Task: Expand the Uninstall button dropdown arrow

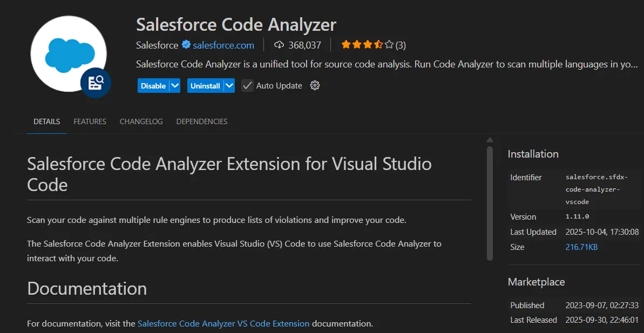Action: tap(229, 85)
